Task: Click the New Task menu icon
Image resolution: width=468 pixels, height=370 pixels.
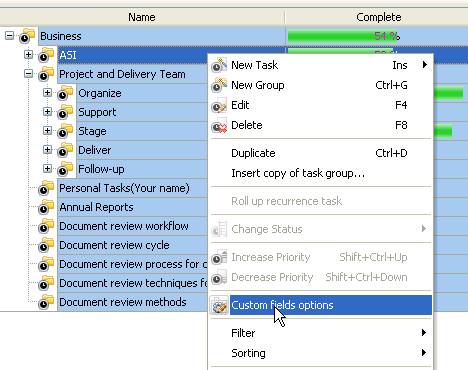Action: (219, 65)
